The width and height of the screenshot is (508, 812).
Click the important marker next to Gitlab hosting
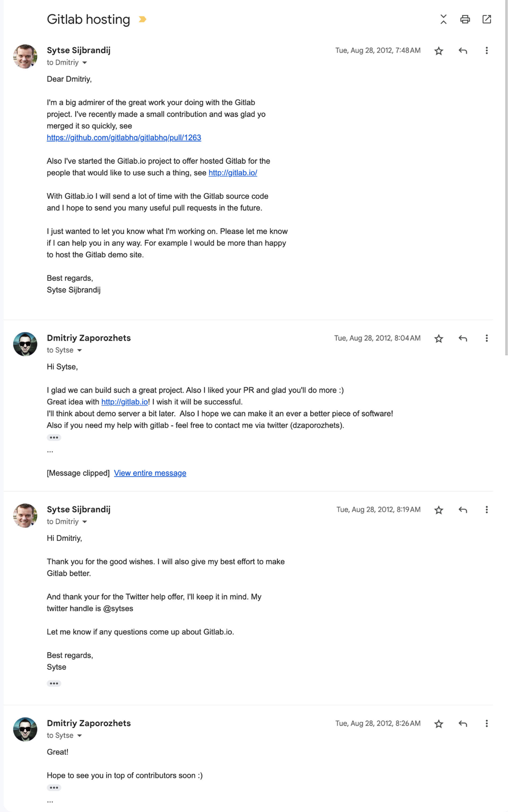(142, 19)
